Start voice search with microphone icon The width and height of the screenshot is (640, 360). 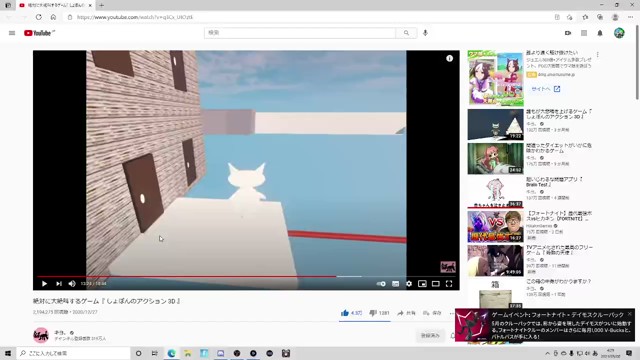click(425, 33)
